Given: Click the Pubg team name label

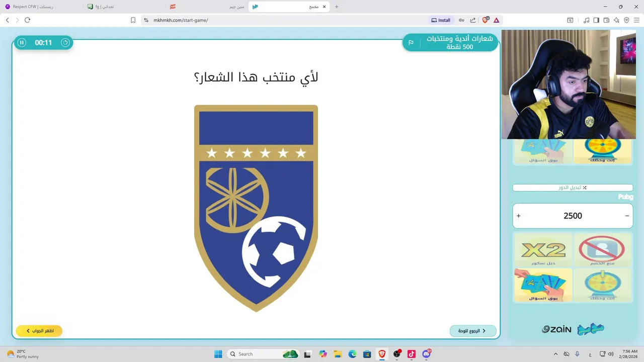Looking at the screenshot, I should click(x=625, y=197).
